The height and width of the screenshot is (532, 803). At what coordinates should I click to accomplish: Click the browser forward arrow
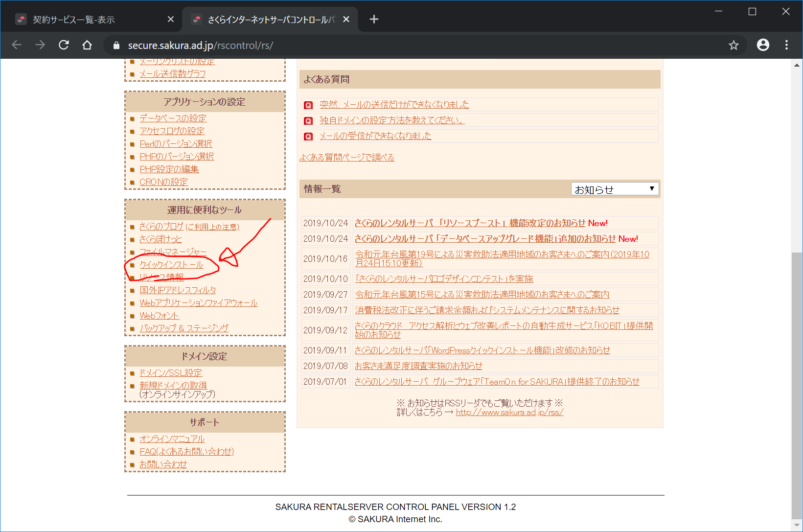[x=40, y=45]
